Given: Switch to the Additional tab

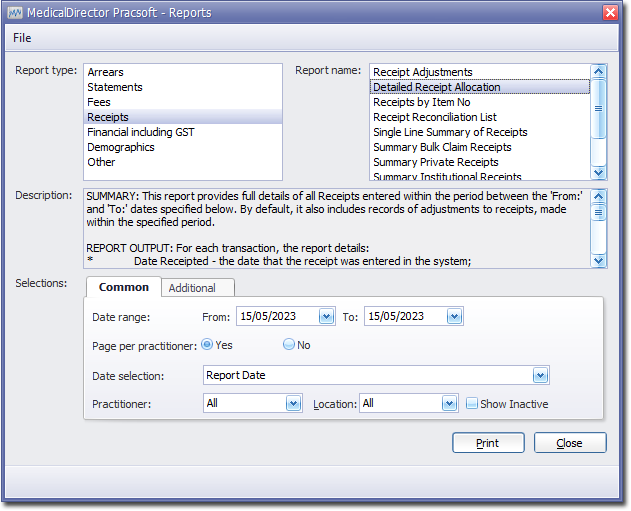Looking at the screenshot, I should pyautogui.click(x=192, y=288).
